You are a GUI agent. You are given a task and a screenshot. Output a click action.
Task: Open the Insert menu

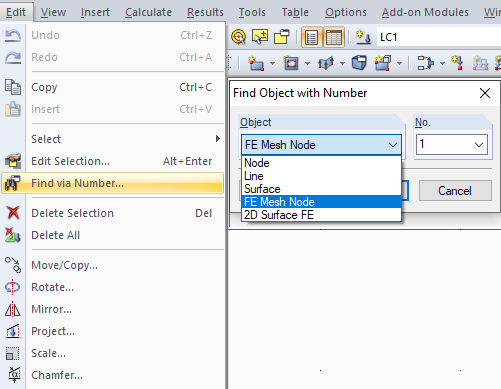[x=95, y=12]
